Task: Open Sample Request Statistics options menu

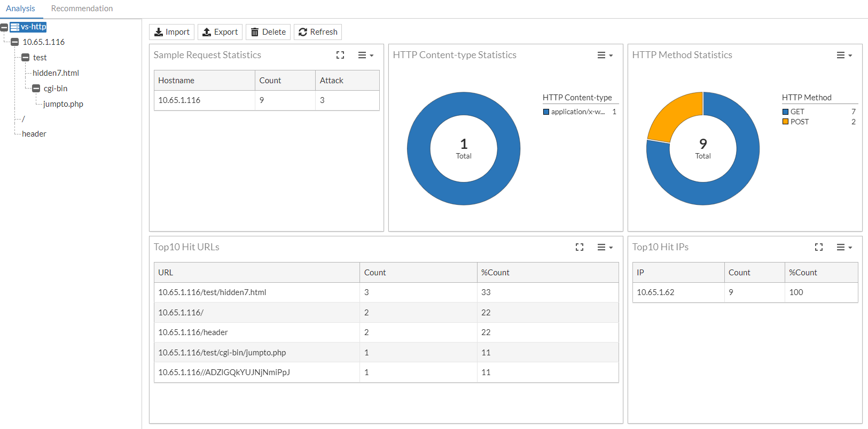Action: (365, 55)
